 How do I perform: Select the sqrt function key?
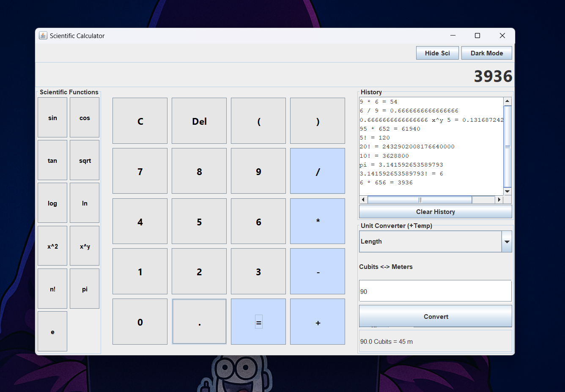(85, 160)
